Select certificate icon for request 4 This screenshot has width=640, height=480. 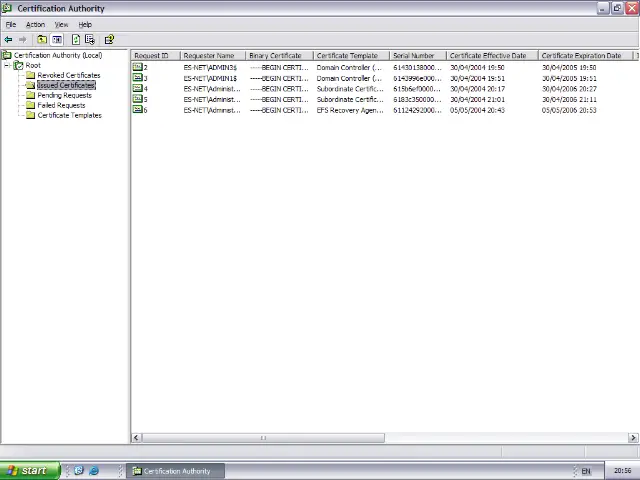click(x=138, y=88)
